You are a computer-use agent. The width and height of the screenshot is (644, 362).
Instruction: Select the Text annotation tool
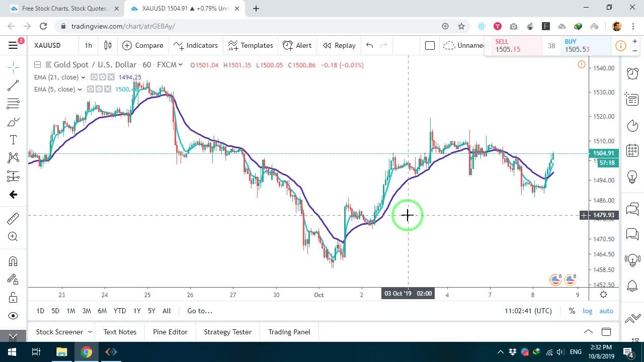tap(13, 140)
